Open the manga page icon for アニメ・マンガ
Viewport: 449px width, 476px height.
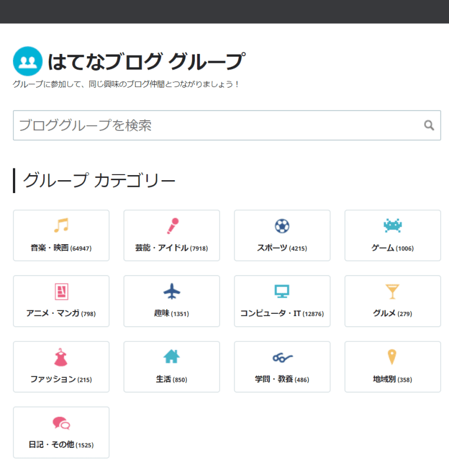click(x=61, y=291)
